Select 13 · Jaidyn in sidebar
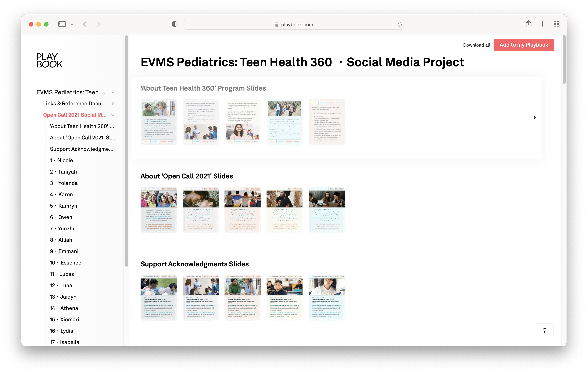The width and height of the screenshot is (588, 374). (x=63, y=297)
